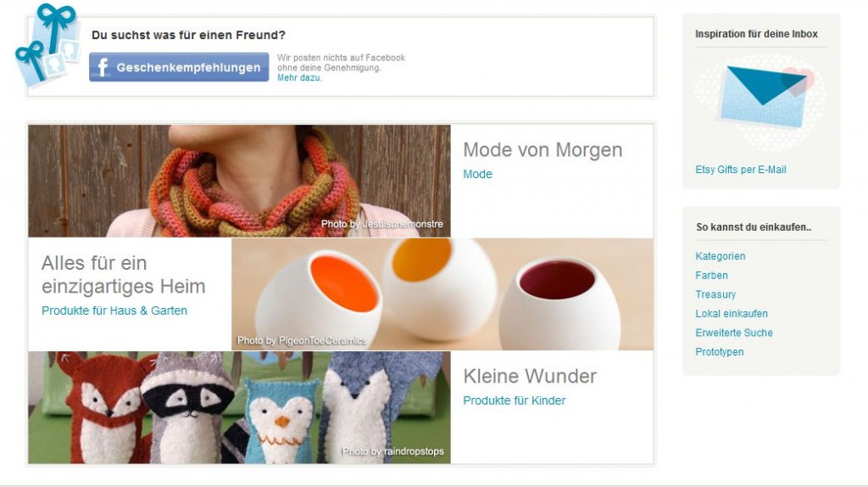
Task: Click the knitted scarf photo
Action: (x=239, y=181)
